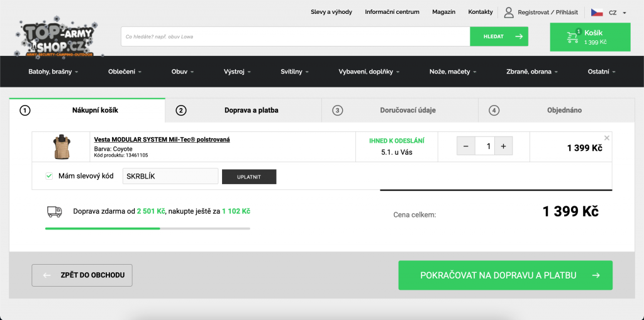Toggle the Mám slevový kód checkbox
The height and width of the screenshot is (320, 644).
point(49,176)
